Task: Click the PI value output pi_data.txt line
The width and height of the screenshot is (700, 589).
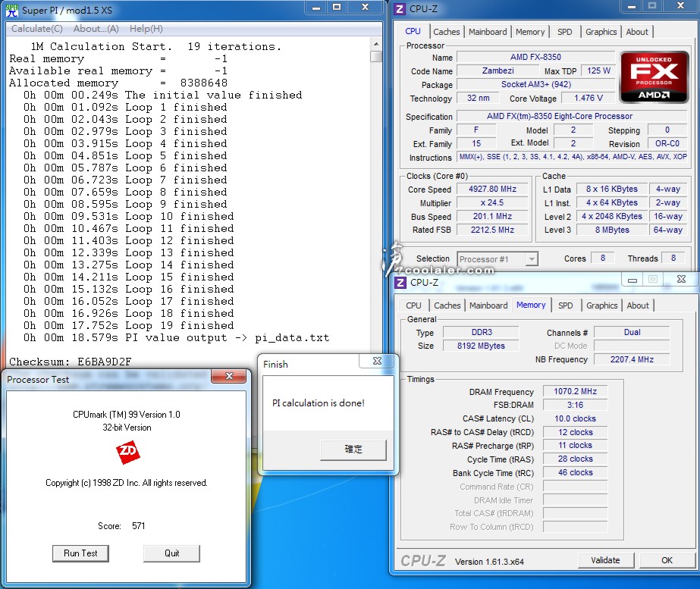Action: [177, 338]
